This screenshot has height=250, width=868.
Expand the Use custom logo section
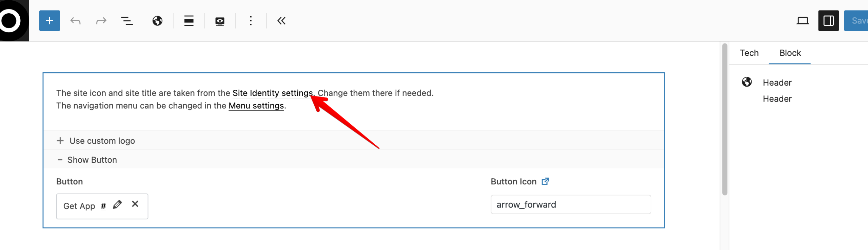click(102, 141)
